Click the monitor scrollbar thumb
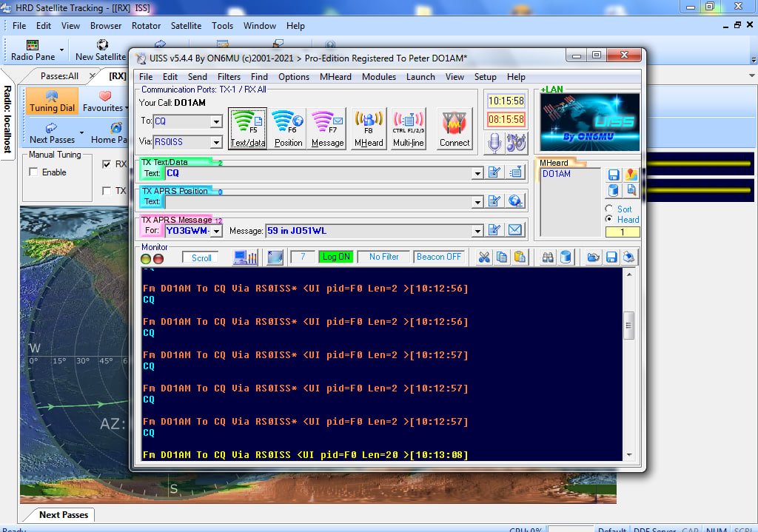Screen dimensions: 758x532 (628, 325)
